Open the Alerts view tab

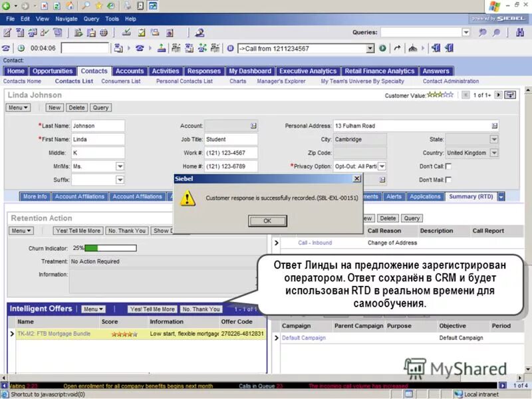click(394, 196)
